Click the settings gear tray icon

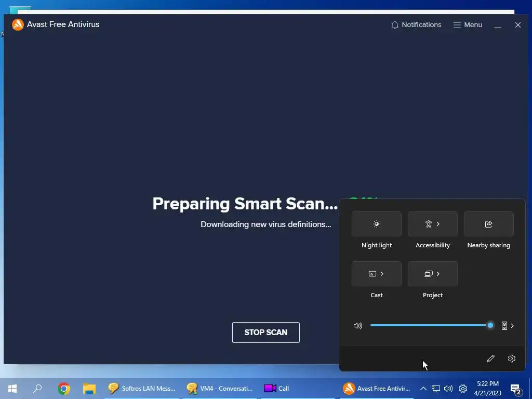pyautogui.click(x=463, y=389)
